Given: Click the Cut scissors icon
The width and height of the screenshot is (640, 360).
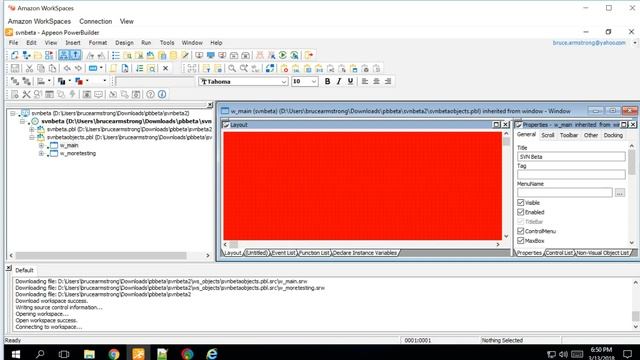Looking at the screenshot, I should coord(29,68).
